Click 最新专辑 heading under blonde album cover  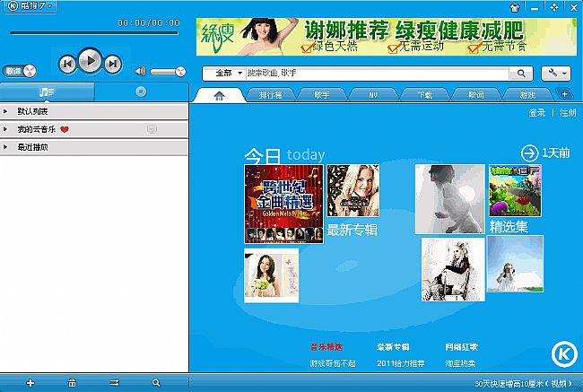point(352,230)
